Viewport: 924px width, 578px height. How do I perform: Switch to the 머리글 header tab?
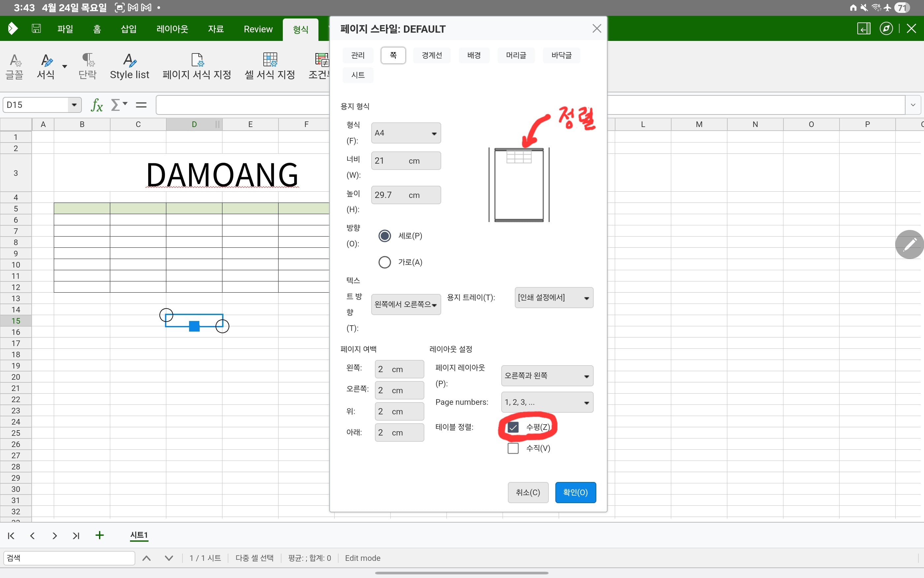click(516, 55)
